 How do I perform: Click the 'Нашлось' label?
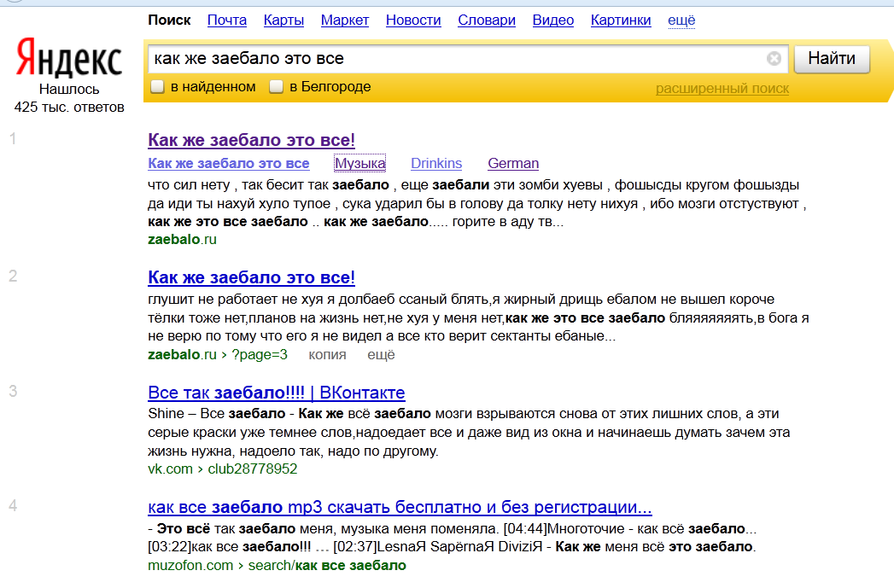point(69,90)
